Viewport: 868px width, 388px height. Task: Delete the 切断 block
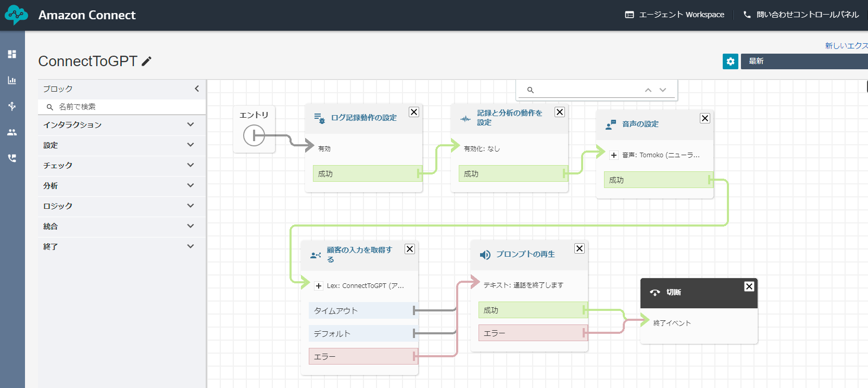(x=749, y=286)
